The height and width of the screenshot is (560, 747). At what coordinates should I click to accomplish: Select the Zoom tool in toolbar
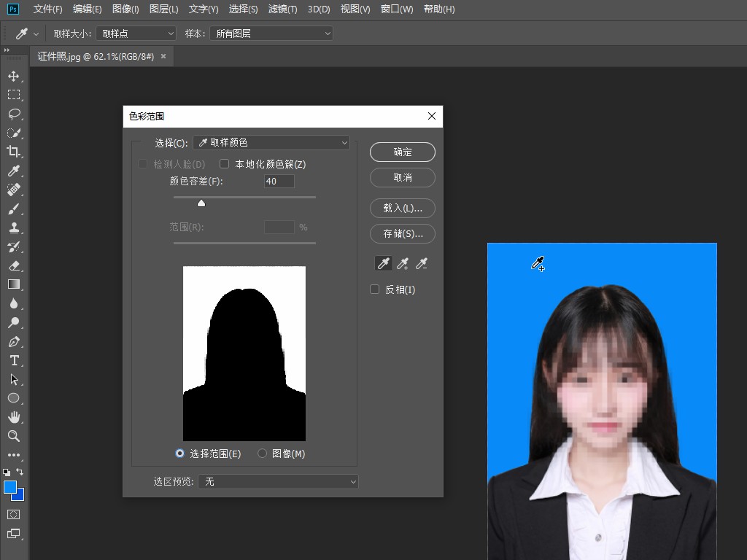[x=13, y=436]
